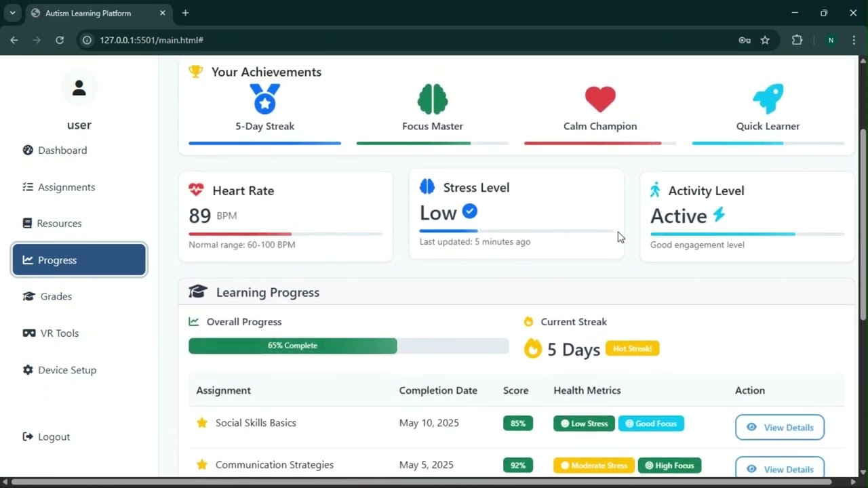Viewport: 868px width, 488px height.
Task: Click the Hot Streak! badge
Action: point(633,348)
